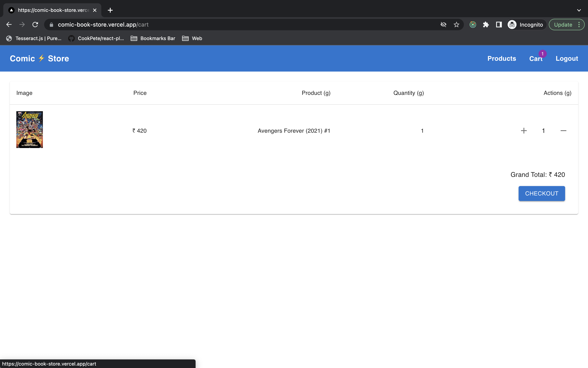The height and width of the screenshot is (368, 588).
Task: Select the comic-book-store browser tab
Action: tap(52, 10)
